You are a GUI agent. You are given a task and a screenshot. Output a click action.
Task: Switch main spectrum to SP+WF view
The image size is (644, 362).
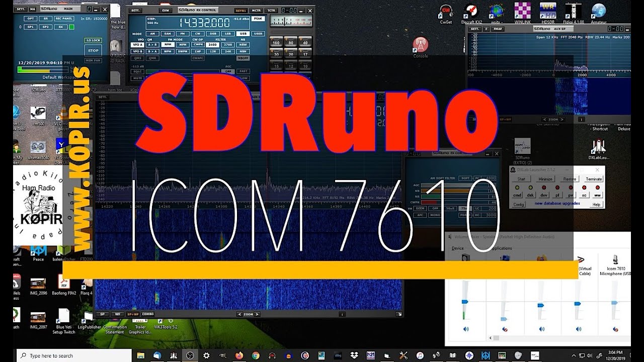[133, 314]
